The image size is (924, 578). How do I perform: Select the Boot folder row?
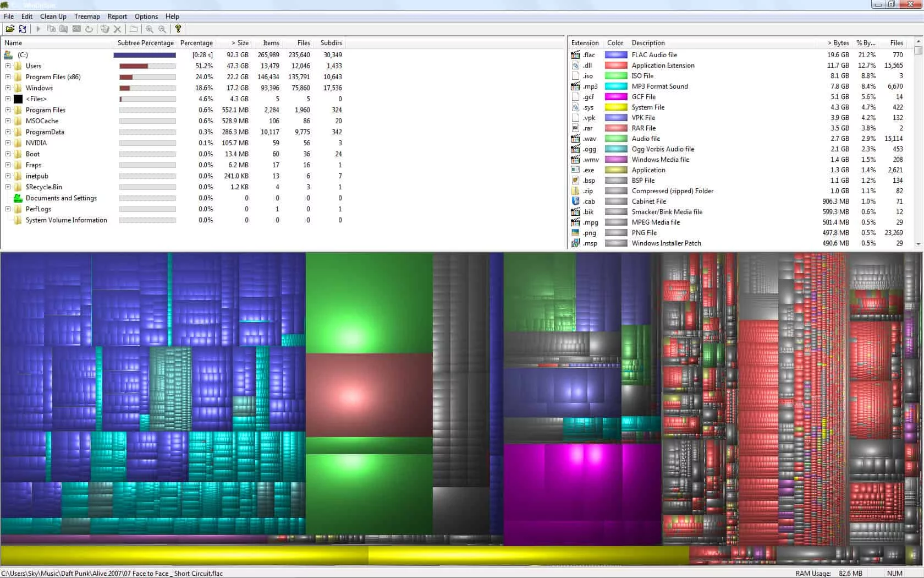click(173, 154)
